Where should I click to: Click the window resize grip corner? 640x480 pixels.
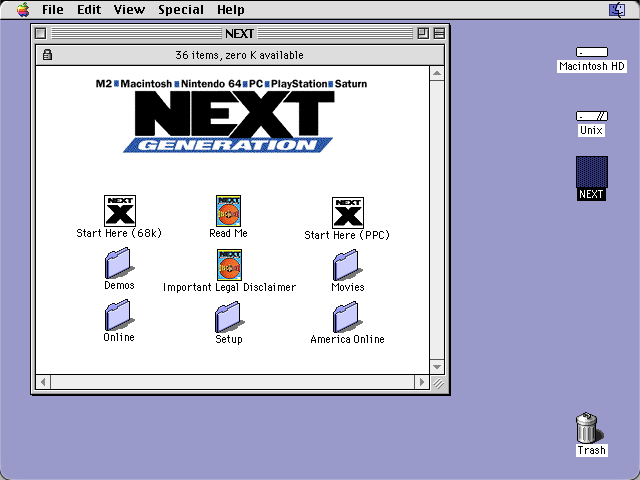[x=438, y=383]
